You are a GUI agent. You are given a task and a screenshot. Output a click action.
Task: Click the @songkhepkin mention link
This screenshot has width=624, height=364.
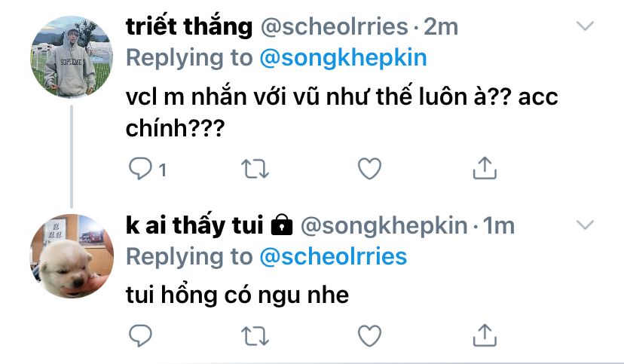[x=343, y=58]
